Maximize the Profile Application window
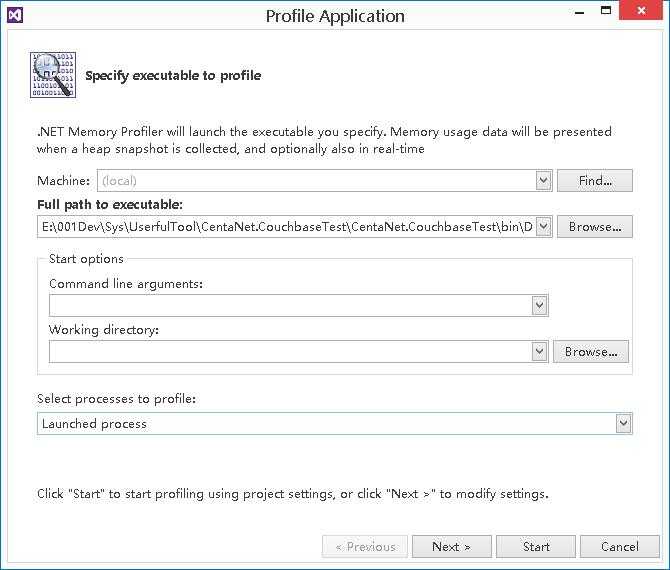 click(607, 12)
